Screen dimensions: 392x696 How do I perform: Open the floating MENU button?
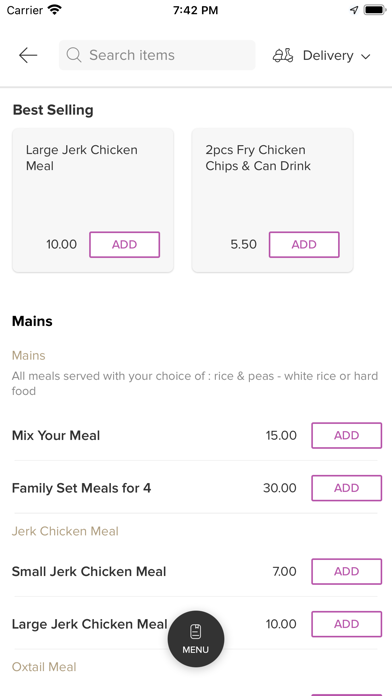(196, 639)
